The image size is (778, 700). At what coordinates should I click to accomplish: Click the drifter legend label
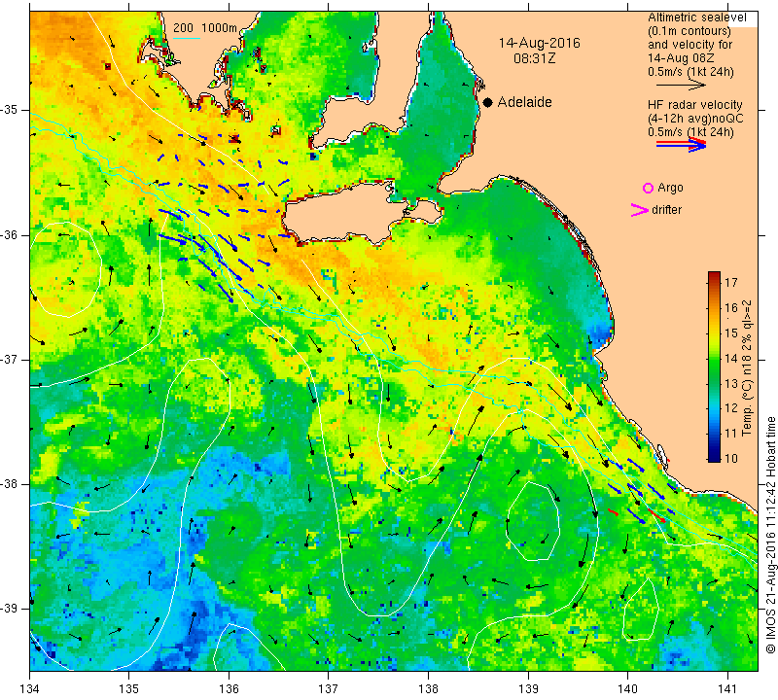(x=666, y=210)
